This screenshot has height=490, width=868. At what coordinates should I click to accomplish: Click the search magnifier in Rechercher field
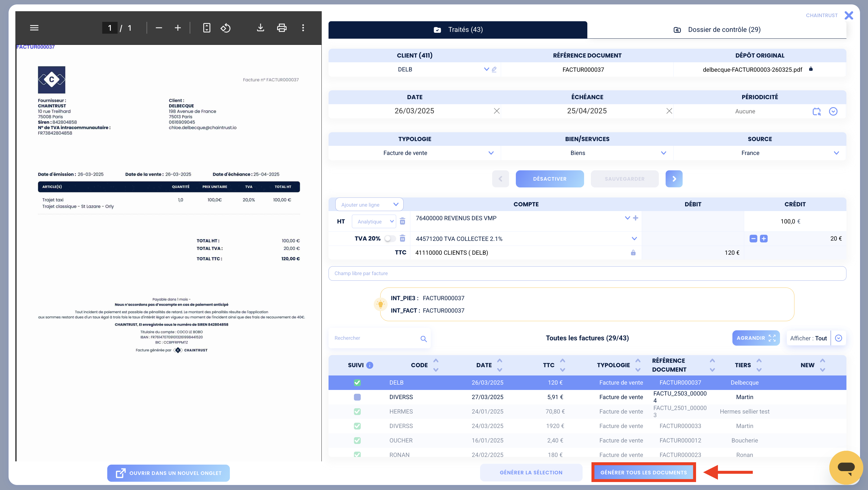[x=424, y=339]
